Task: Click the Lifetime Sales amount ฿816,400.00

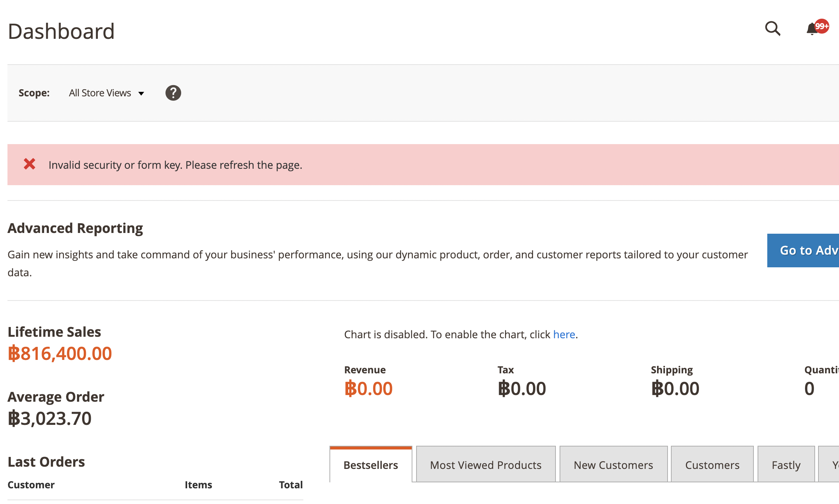Action: coord(60,354)
